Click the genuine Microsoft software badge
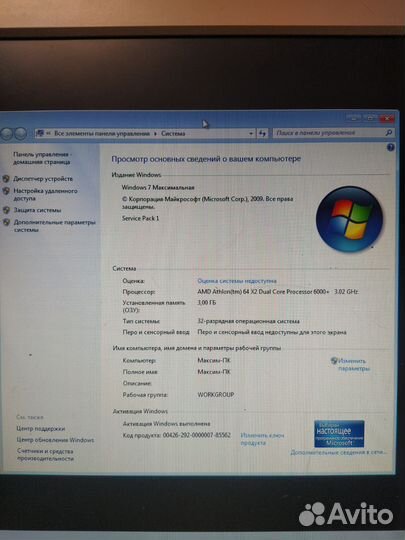Image resolution: width=405 pixels, height=540 pixels. click(x=339, y=434)
